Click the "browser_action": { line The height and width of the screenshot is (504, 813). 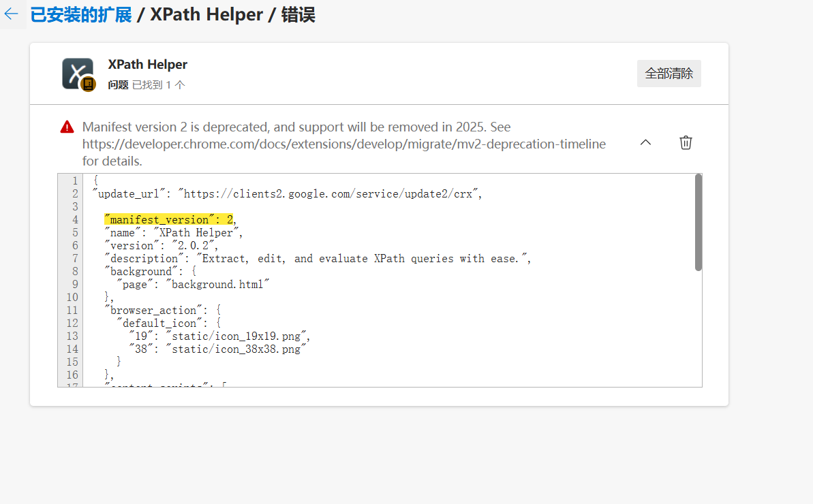pos(163,311)
